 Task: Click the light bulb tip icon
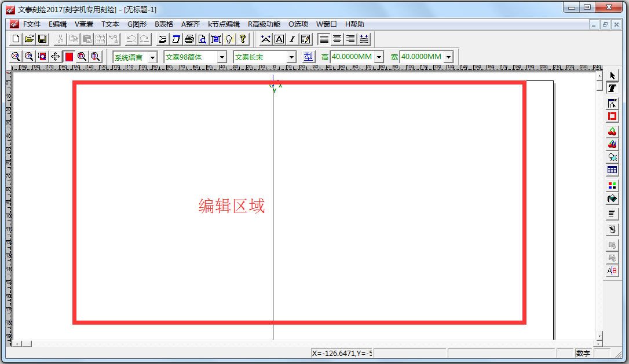[229, 39]
